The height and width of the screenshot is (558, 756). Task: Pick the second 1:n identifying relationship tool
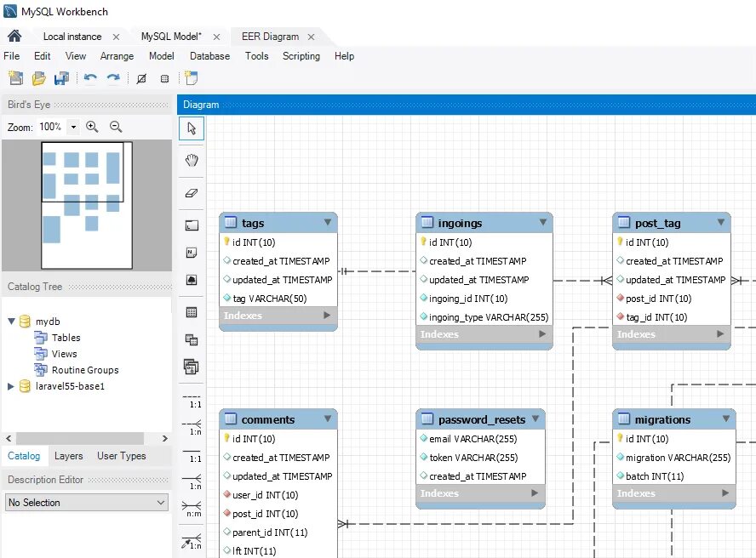(x=192, y=482)
